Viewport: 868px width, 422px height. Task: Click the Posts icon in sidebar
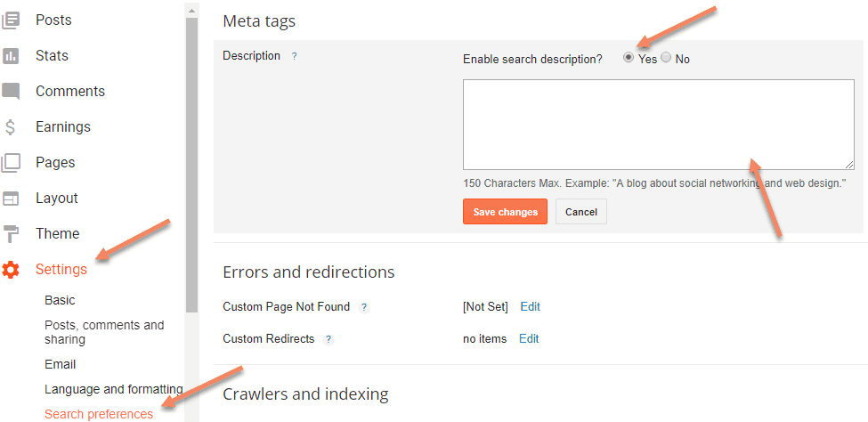pos(11,20)
